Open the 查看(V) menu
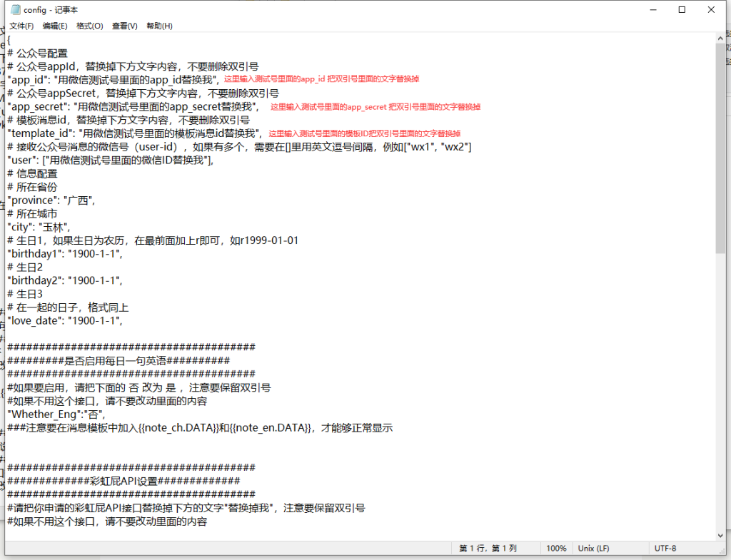 124,26
